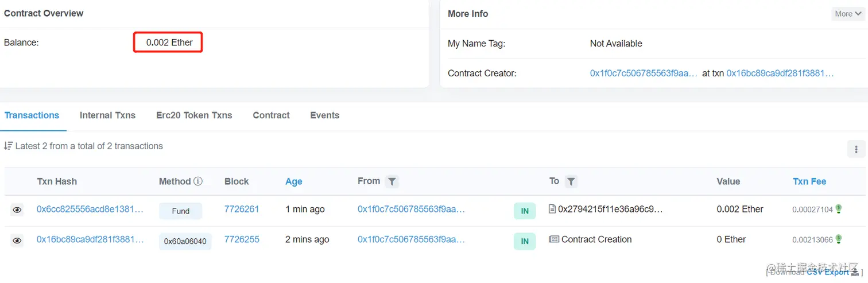The width and height of the screenshot is (868, 283).
Task: Open block 7726255 link
Action: click(x=242, y=239)
